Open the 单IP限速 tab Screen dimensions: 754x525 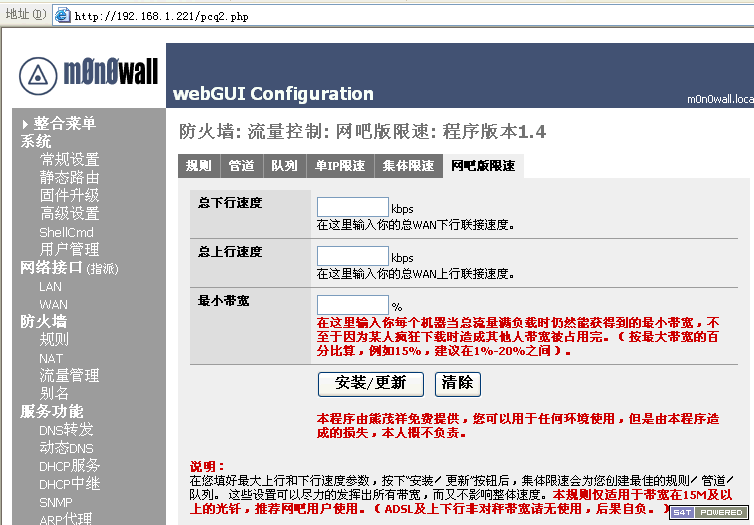340,166
